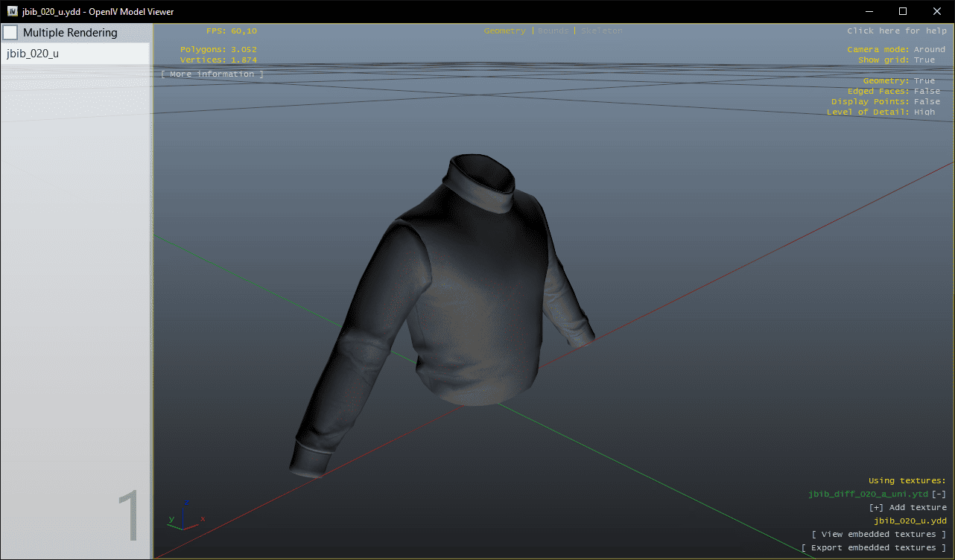Screen dimensions: 955x560
Task: Click the [+] Add texture button
Action: point(907,508)
